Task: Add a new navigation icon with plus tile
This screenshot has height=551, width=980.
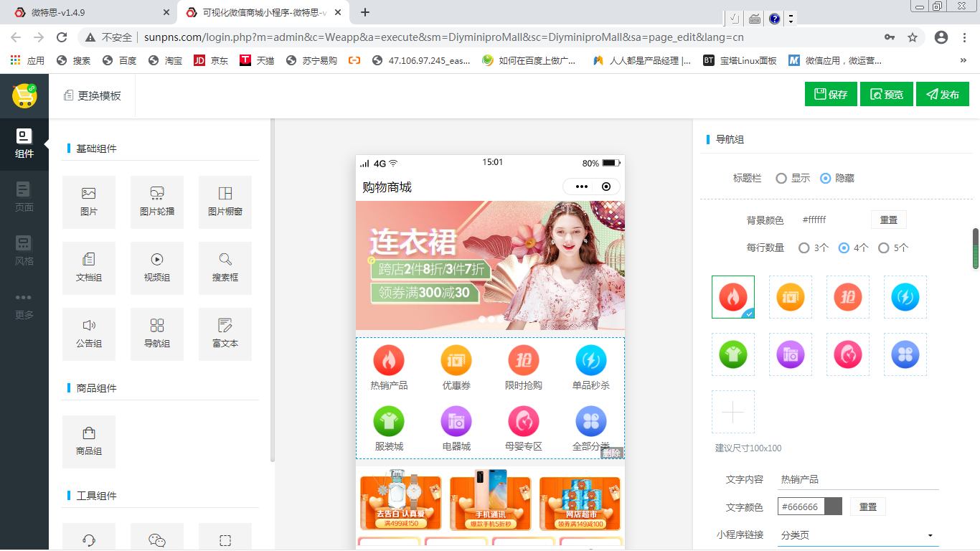Action: click(x=733, y=412)
